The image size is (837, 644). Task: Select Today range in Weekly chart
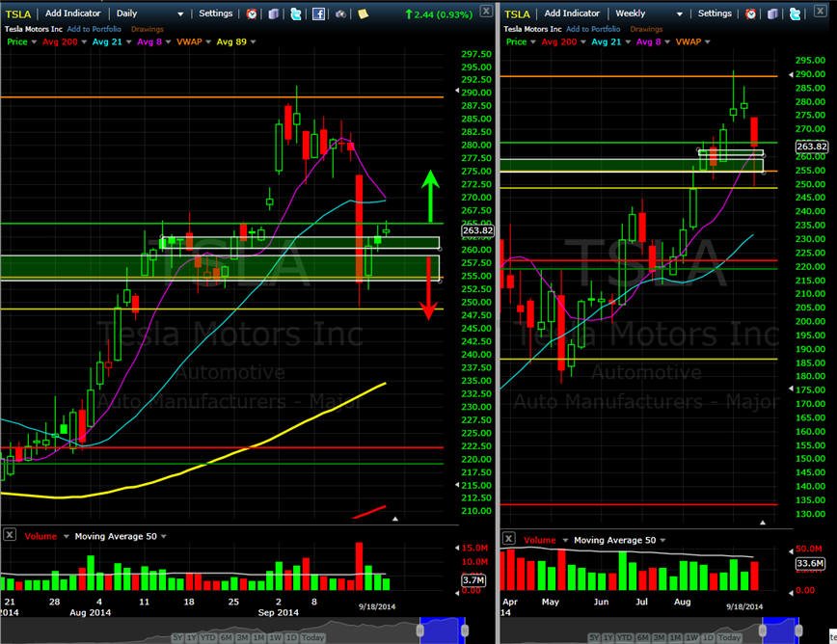729,637
